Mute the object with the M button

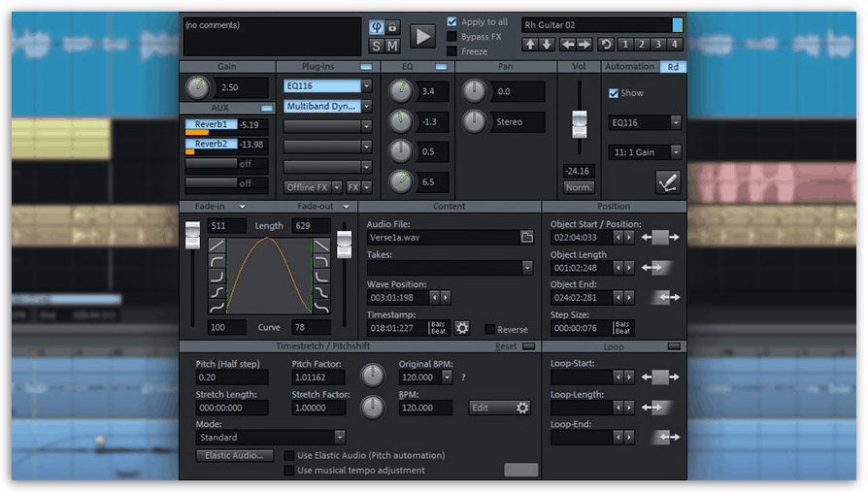(392, 46)
